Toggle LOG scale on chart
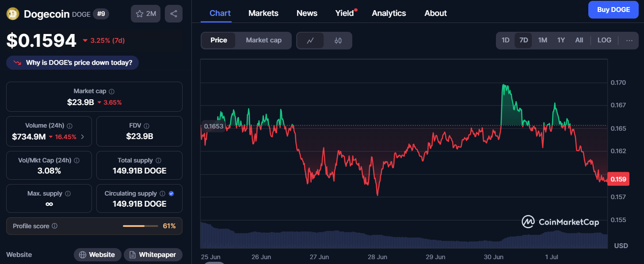Image resolution: width=644 pixels, height=264 pixels. (604, 40)
